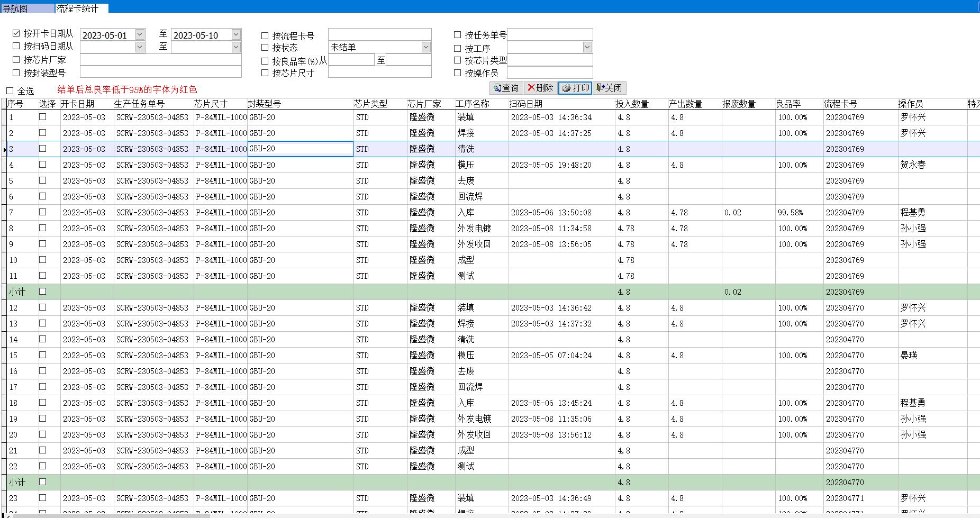Click the 关闭 (Close) exit button
Image resolution: width=980 pixels, height=518 pixels.
[610, 88]
